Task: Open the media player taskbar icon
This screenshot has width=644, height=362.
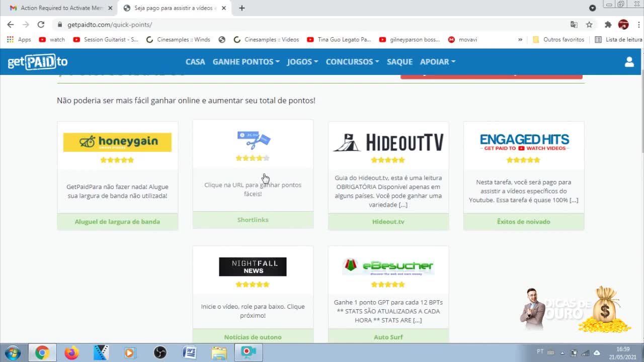Action: 130,353
